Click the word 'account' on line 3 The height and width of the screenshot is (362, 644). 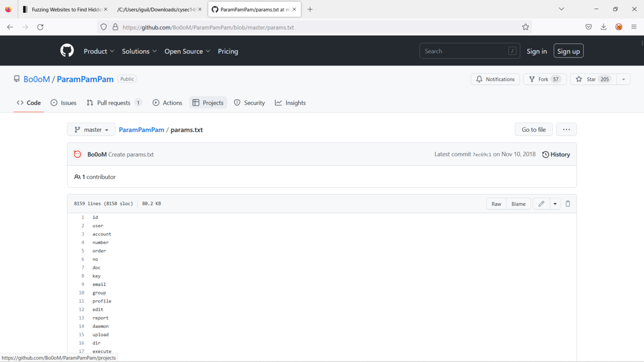102,234
